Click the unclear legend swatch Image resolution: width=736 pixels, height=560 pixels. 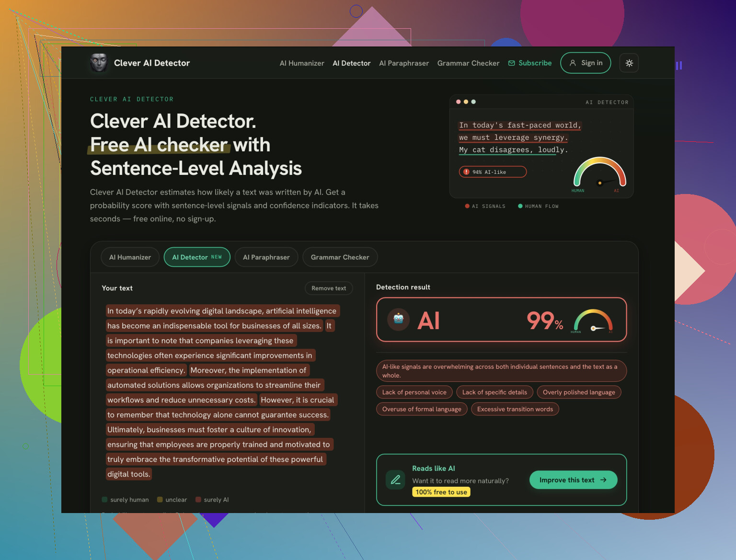coord(160,500)
